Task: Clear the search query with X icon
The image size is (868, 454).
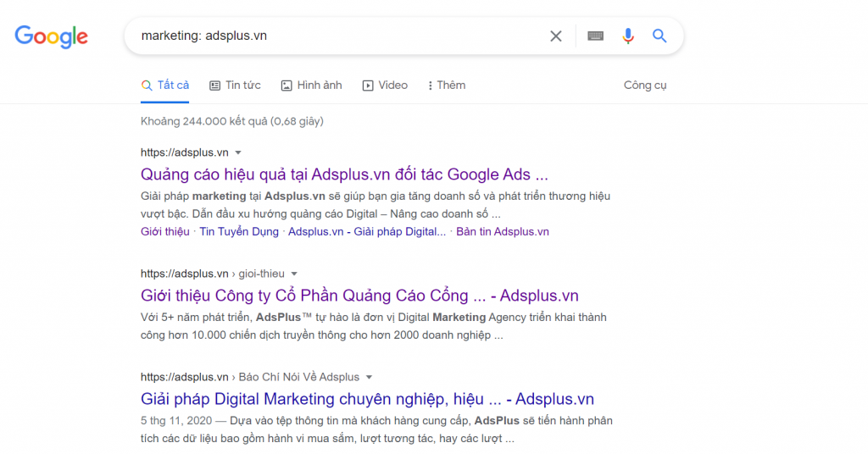Action: 556,36
